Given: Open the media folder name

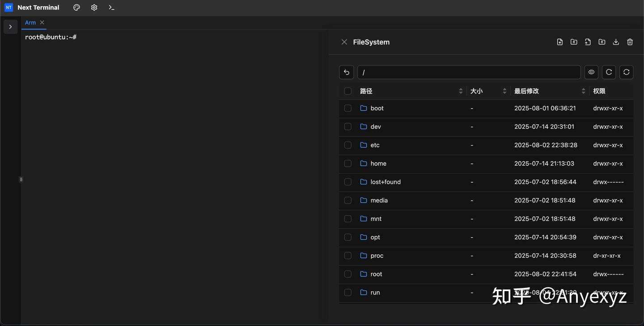Looking at the screenshot, I should pos(379,200).
